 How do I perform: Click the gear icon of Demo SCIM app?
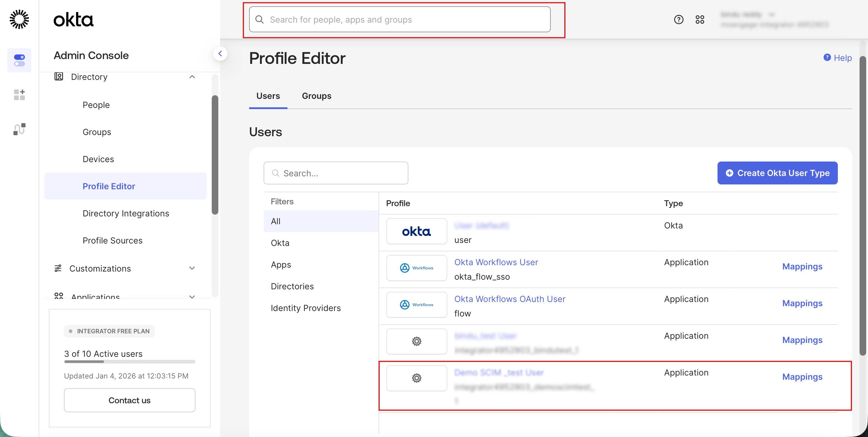pyautogui.click(x=416, y=378)
